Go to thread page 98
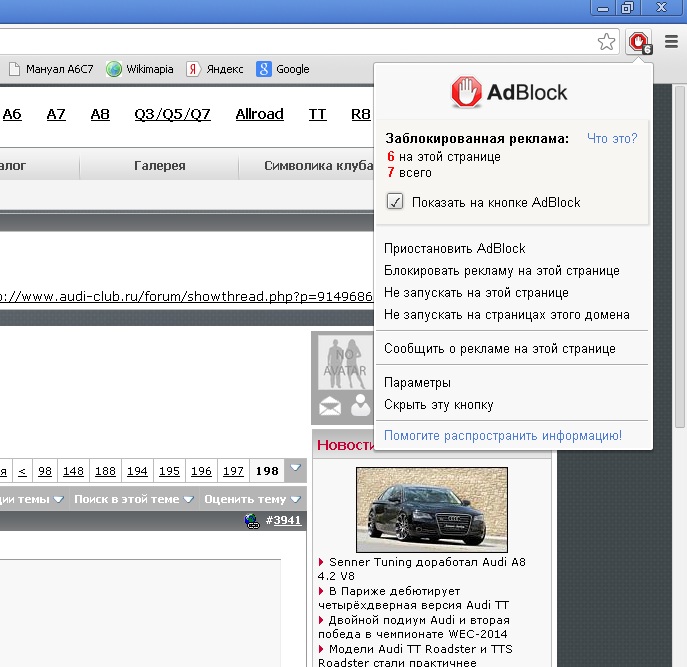Image resolution: width=687 pixels, height=667 pixels. [x=45, y=471]
